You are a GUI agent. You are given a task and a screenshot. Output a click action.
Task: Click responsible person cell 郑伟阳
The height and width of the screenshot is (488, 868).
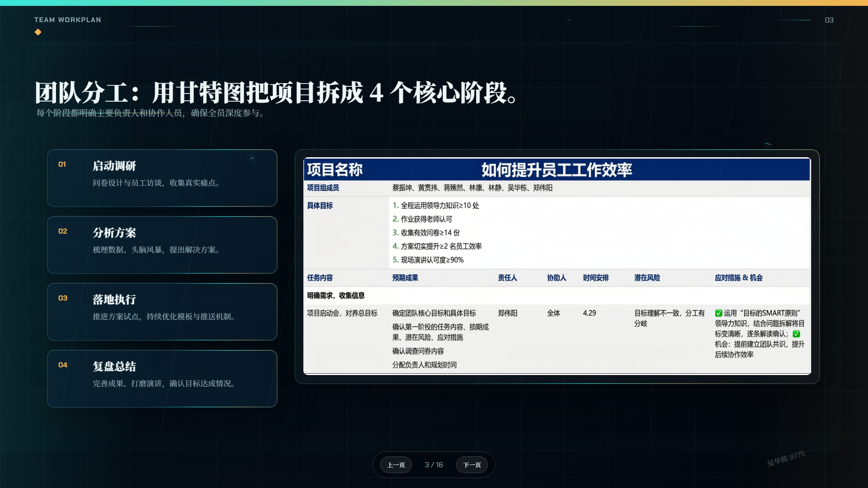tap(507, 313)
